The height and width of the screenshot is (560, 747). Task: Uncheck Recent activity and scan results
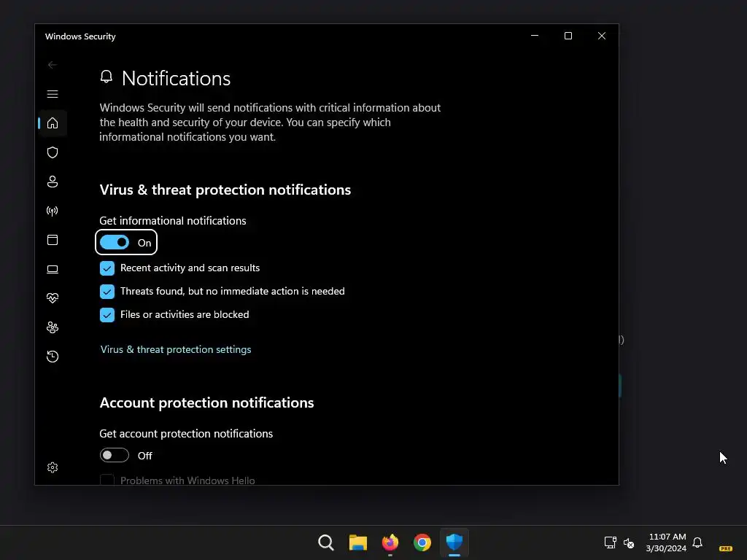(x=107, y=268)
